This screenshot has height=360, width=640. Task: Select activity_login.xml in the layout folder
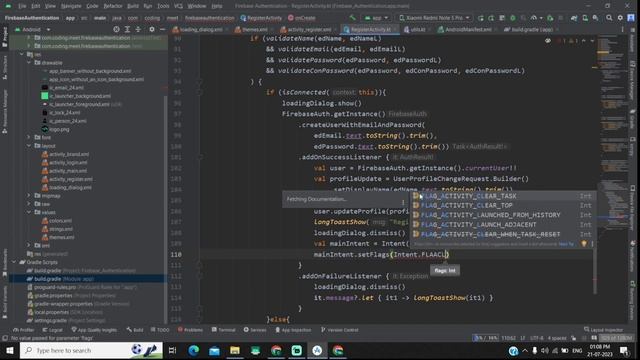pos(69,162)
